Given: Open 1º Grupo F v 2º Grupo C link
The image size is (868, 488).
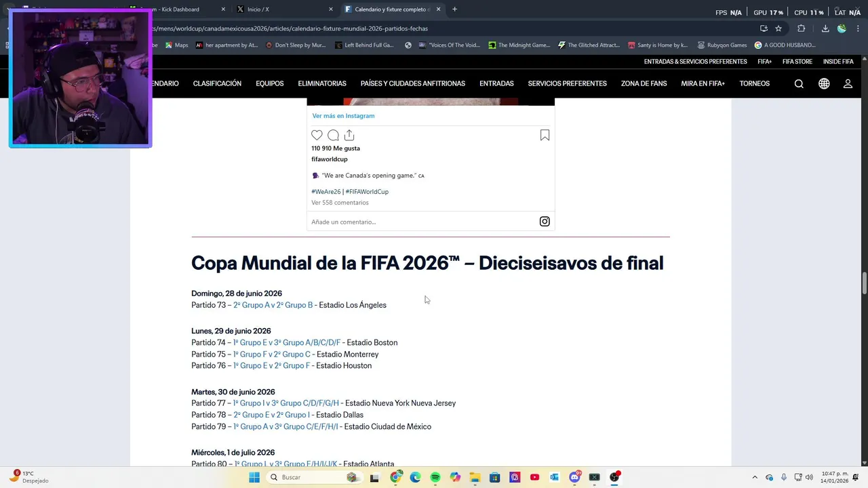Looking at the screenshot, I should pyautogui.click(x=272, y=354).
